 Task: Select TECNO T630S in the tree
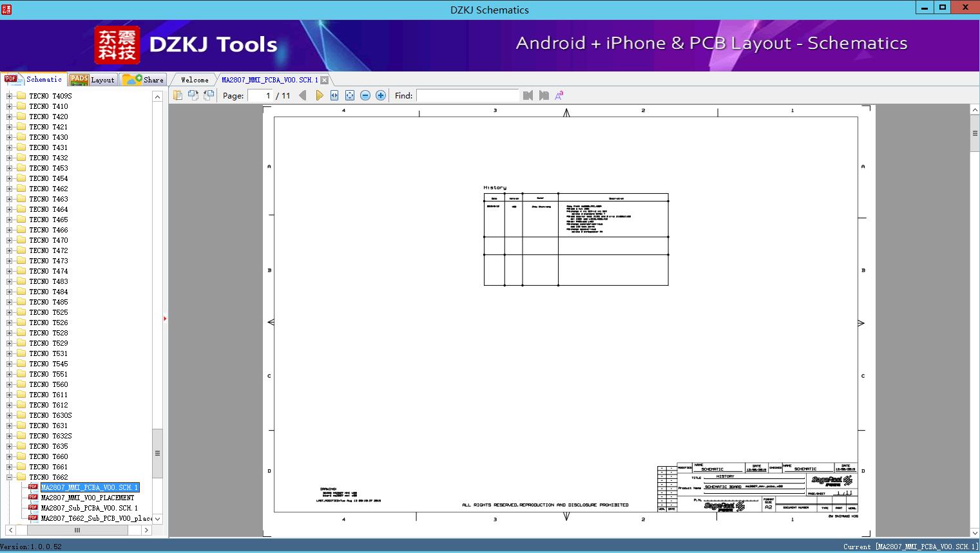tap(50, 415)
